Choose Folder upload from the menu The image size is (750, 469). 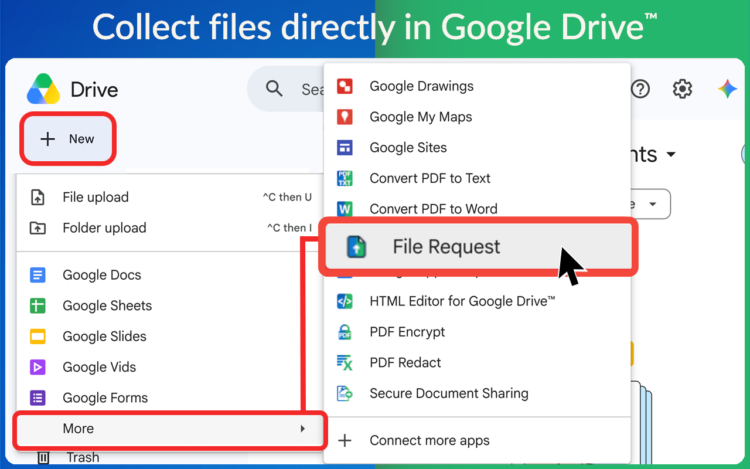(x=170, y=228)
